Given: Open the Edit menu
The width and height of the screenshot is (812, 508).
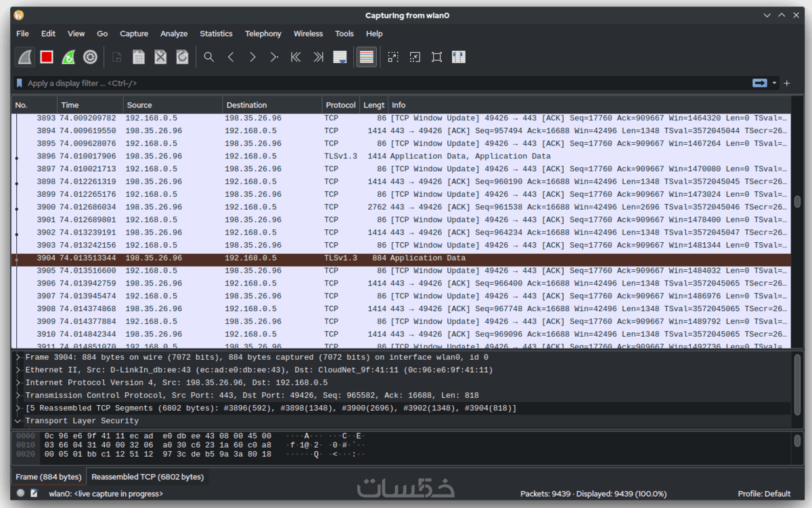Looking at the screenshot, I should (x=48, y=34).
